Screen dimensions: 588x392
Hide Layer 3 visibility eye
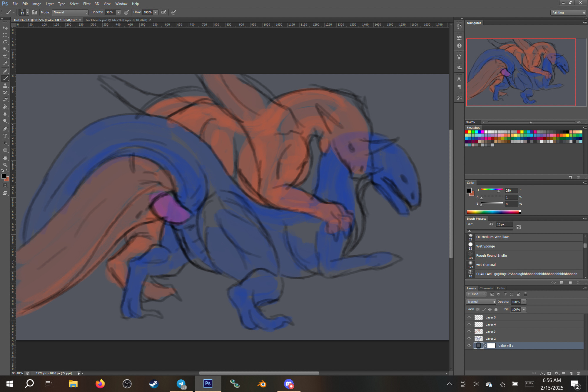click(x=469, y=331)
